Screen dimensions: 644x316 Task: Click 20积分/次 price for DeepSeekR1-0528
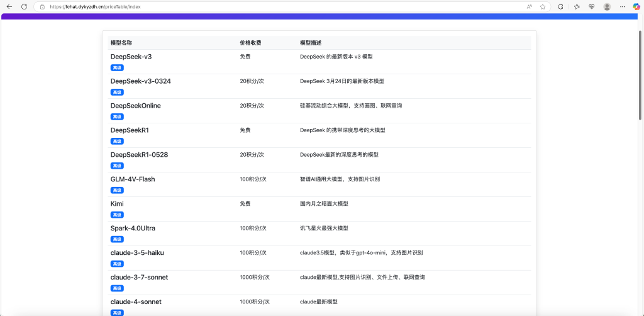click(252, 155)
